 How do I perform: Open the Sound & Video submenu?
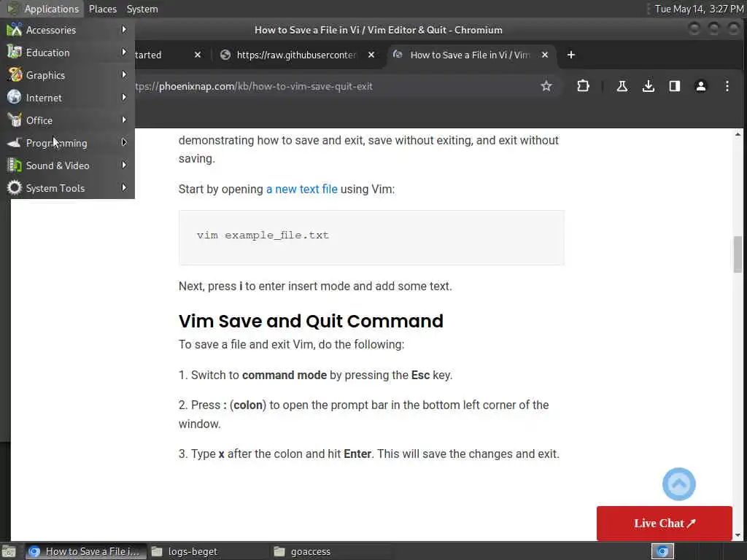pyautogui.click(x=69, y=166)
